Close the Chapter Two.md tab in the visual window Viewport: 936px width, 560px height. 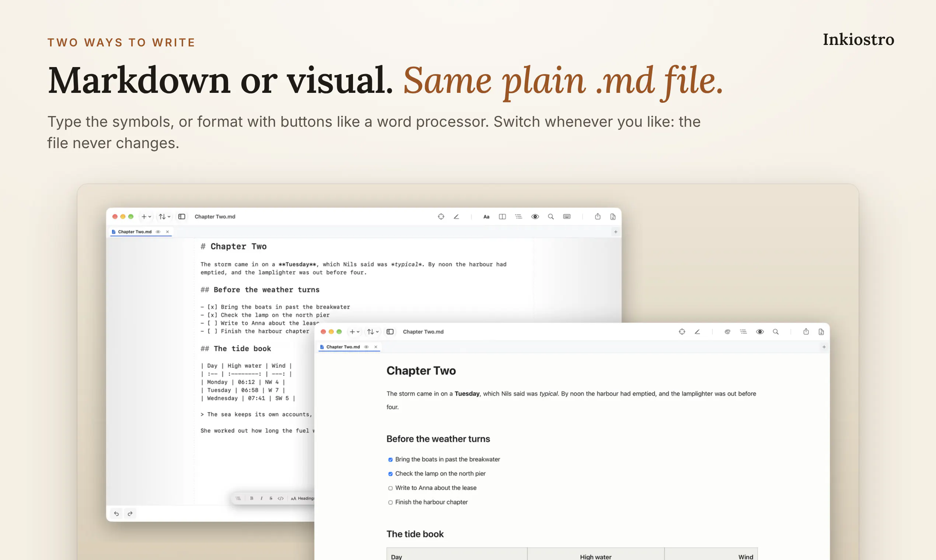click(x=376, y=347)
